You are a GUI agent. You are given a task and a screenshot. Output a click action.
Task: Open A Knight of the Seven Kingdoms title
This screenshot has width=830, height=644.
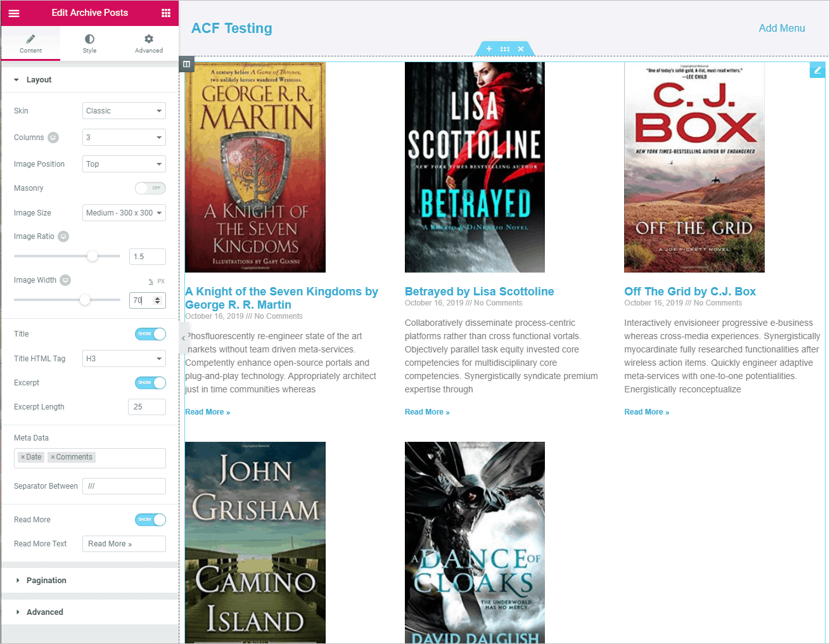click(281, 298)
